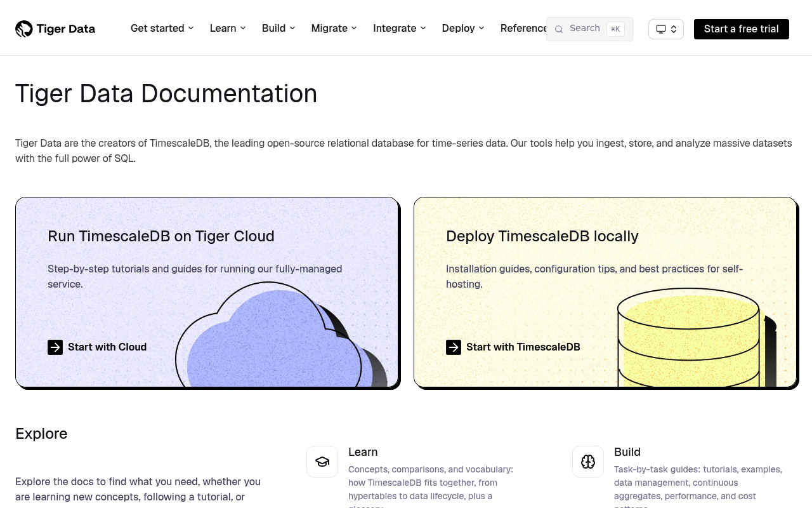Click the arrow icon beside Start with TimescaleDB
The image size is (812, 508).
(x=454, y=347)
